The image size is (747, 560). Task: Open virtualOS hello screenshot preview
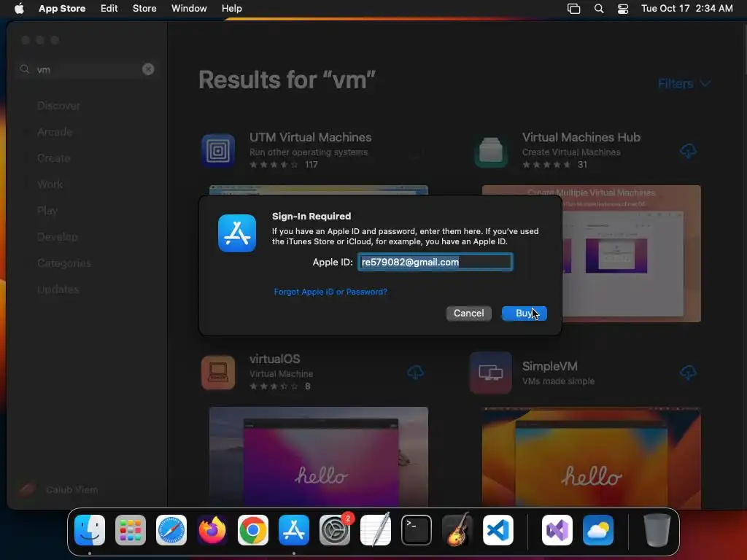click(x=319, y=456)
